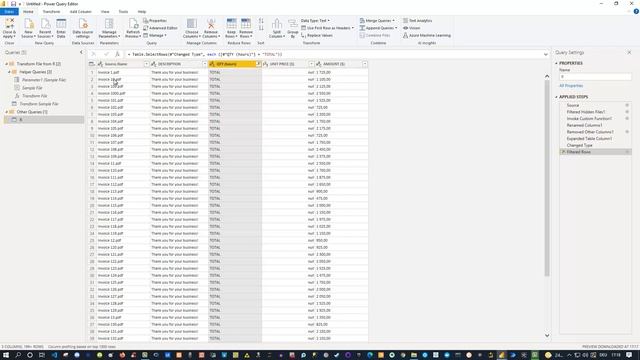Image resolution: width=640 pixels, height=360 pixels.
Task: Open gear settings of Invoke Custom Function1 step
Action: [x=627, y=118]
